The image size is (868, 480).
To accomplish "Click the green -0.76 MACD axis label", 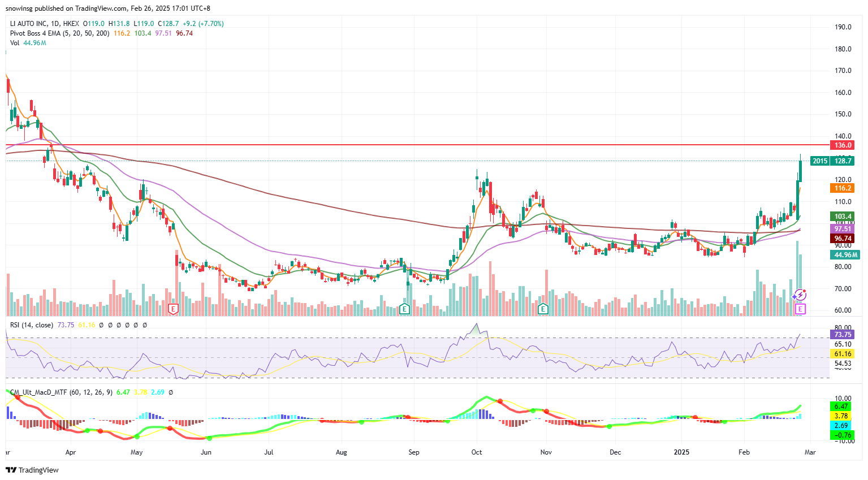I will 841,435.
